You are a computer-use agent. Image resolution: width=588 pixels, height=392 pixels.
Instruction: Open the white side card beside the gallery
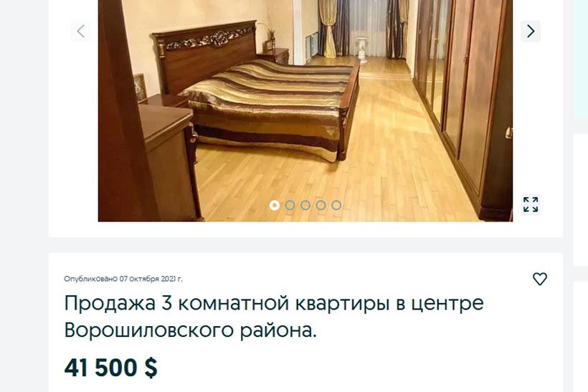[581, 200]
